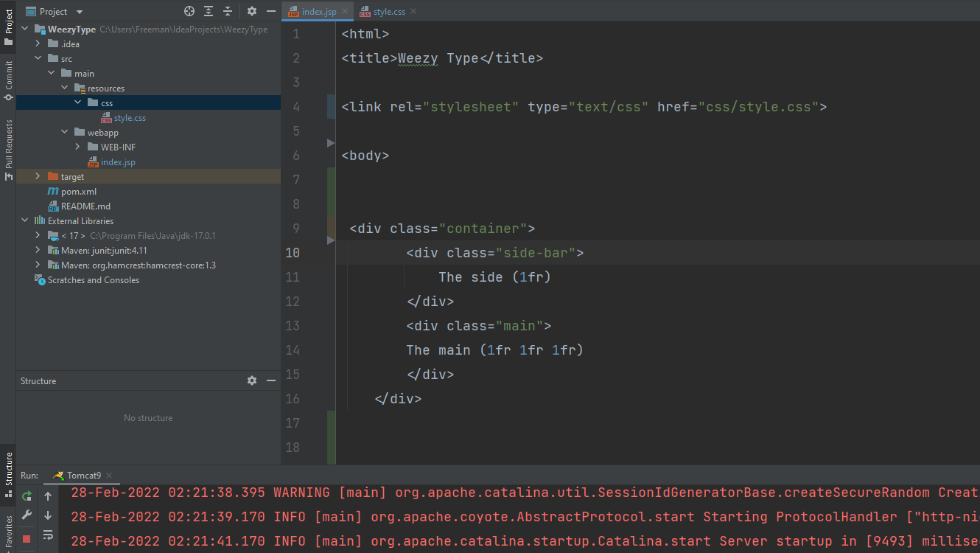Place cursor in "The side (1fr)" text
Screen dimensions: 980x553
tap(495, 277)
